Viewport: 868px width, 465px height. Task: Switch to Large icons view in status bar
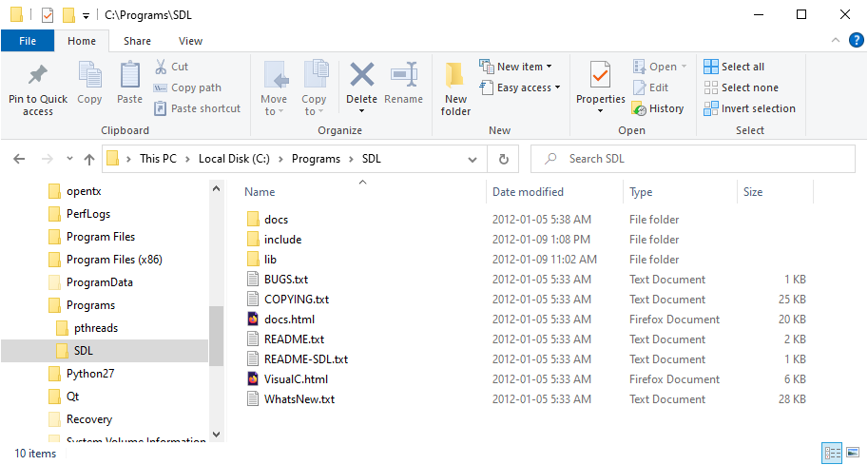coord(853,453)
